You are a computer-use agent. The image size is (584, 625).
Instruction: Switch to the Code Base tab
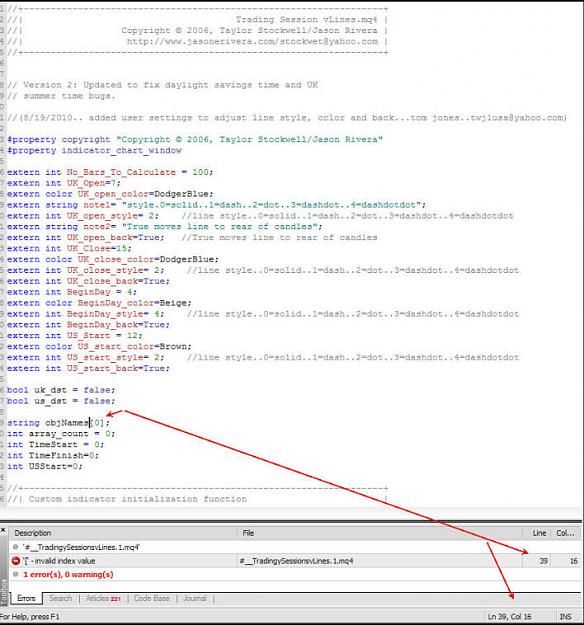[151, 598]
